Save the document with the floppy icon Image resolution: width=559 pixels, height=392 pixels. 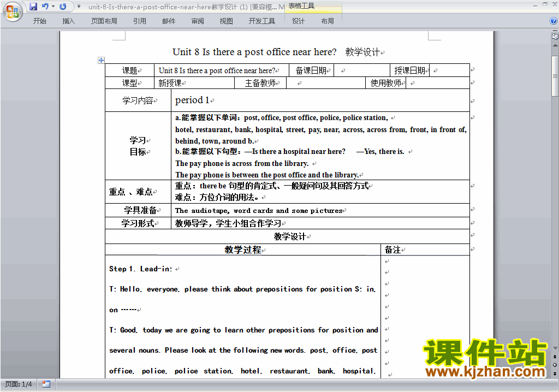click(x=33, y=7)
